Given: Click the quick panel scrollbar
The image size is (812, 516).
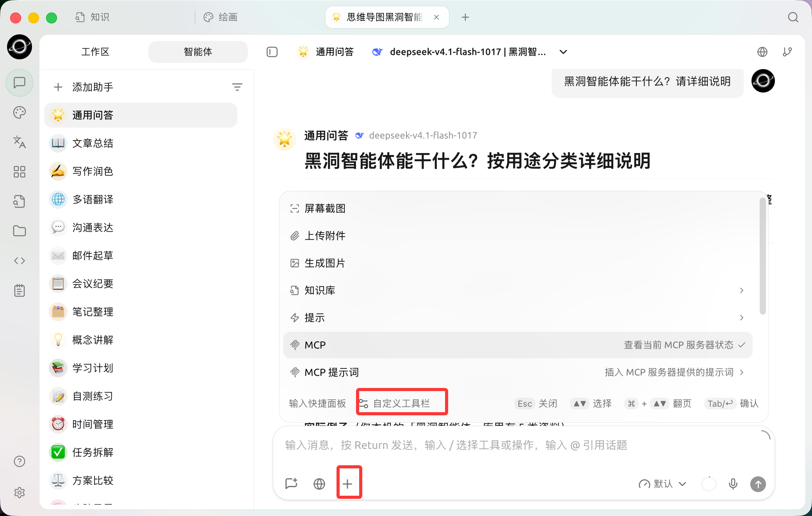Looking at the screenshot, I should [762, 256].
